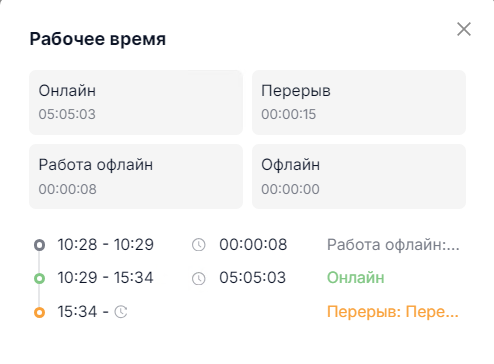Click the gray timeline marker at 10:28
Viewport: 494px width, 364px height.
click(x=39, y=245)
